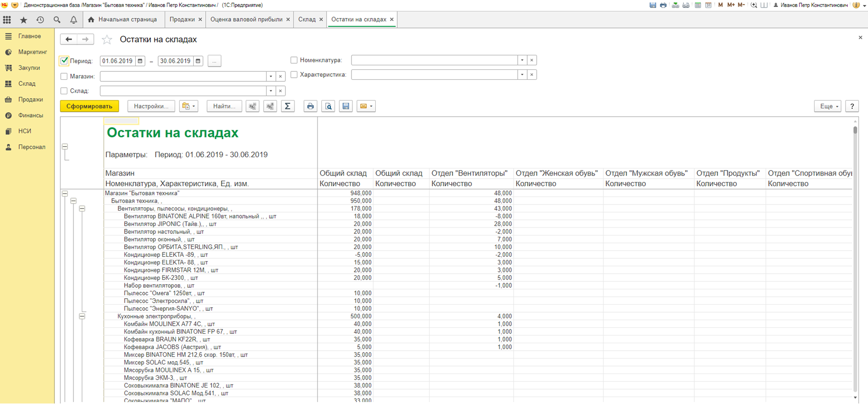Click the save report diskette icon
The height and width of the screenshot is (405, 868).
pyautogui.click(x=345, y=106)
